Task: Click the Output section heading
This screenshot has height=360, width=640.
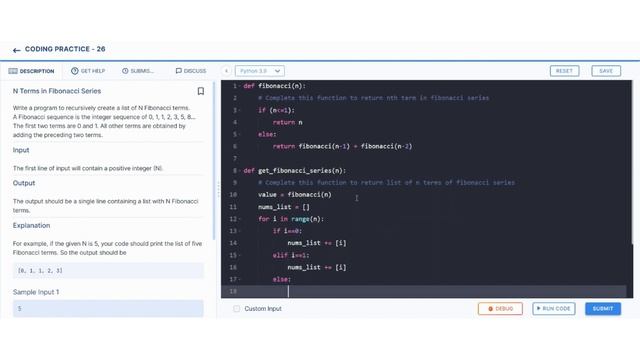Action: pos(24,183)
